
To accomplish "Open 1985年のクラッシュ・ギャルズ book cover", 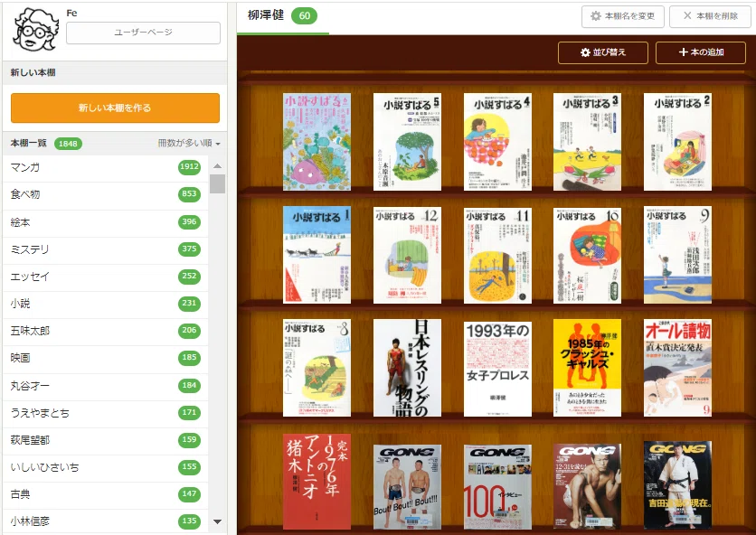I will pos(587,368).
